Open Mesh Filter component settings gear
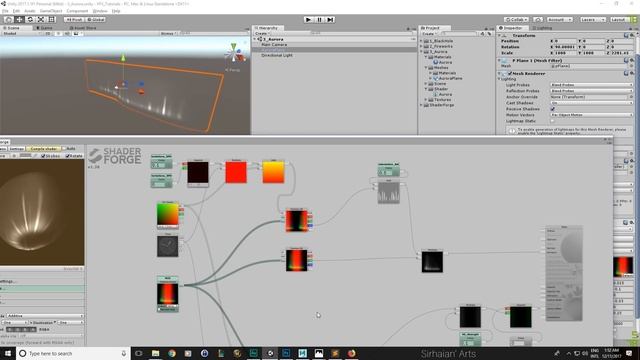Viewport: 640px width, 360px height. click(631, 60)
